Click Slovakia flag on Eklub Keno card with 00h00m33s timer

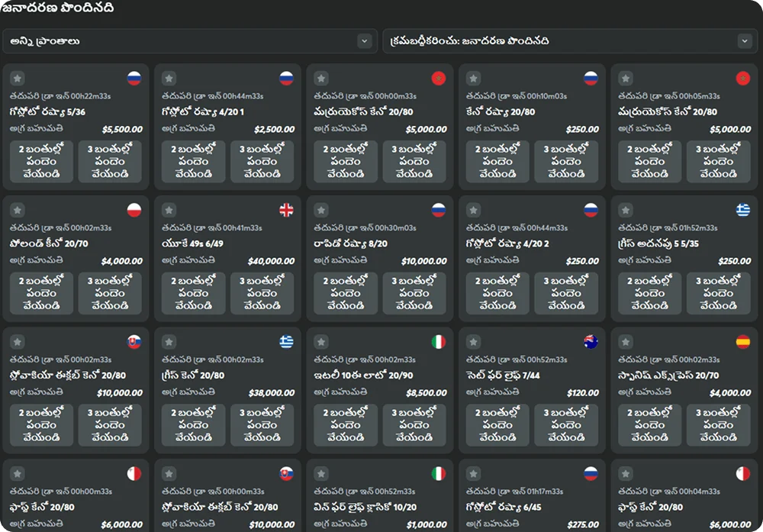tap(286, 473)
